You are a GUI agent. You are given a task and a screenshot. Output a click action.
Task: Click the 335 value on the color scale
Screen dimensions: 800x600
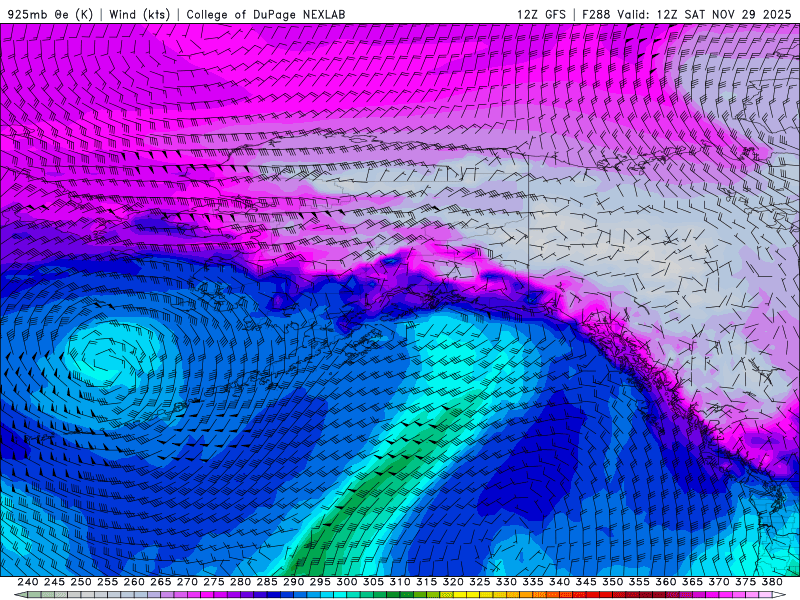pos(533,582)
